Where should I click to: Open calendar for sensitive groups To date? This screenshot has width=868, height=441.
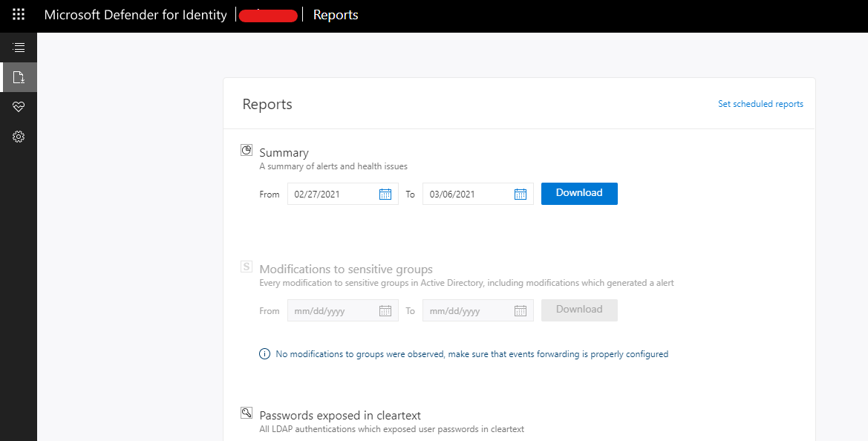coord(521,311)
